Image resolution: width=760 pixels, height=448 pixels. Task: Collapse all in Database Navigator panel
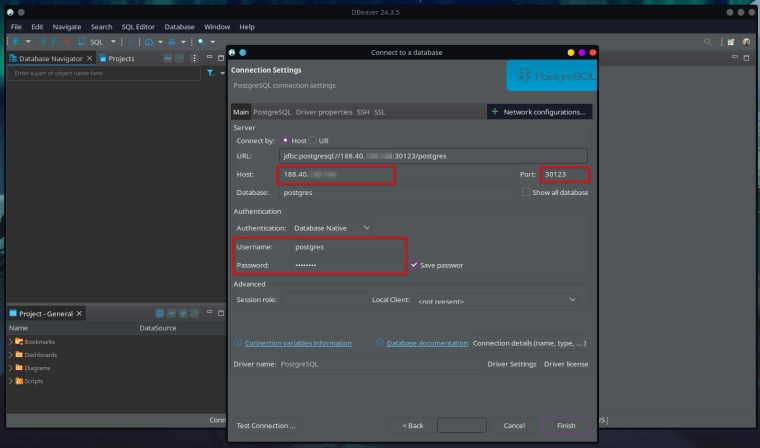168,58
